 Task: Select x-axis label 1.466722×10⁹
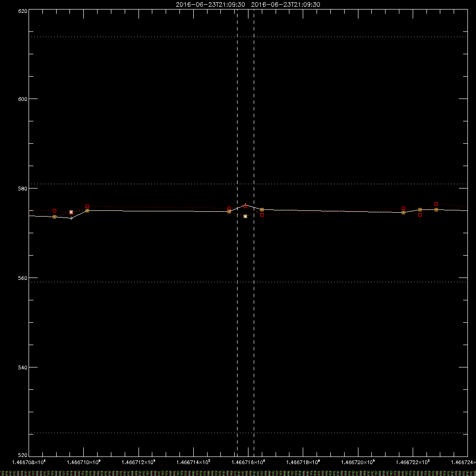click(413, 462)
